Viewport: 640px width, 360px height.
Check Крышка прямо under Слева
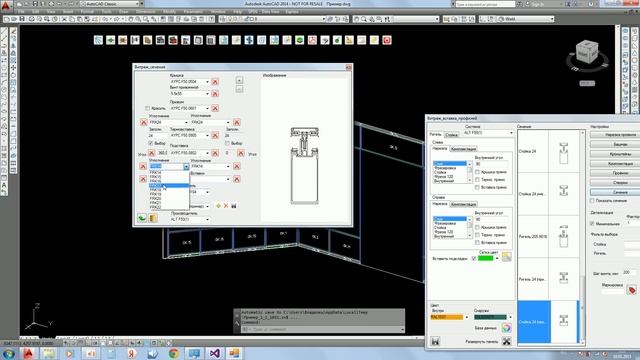(x=477, y=172)
